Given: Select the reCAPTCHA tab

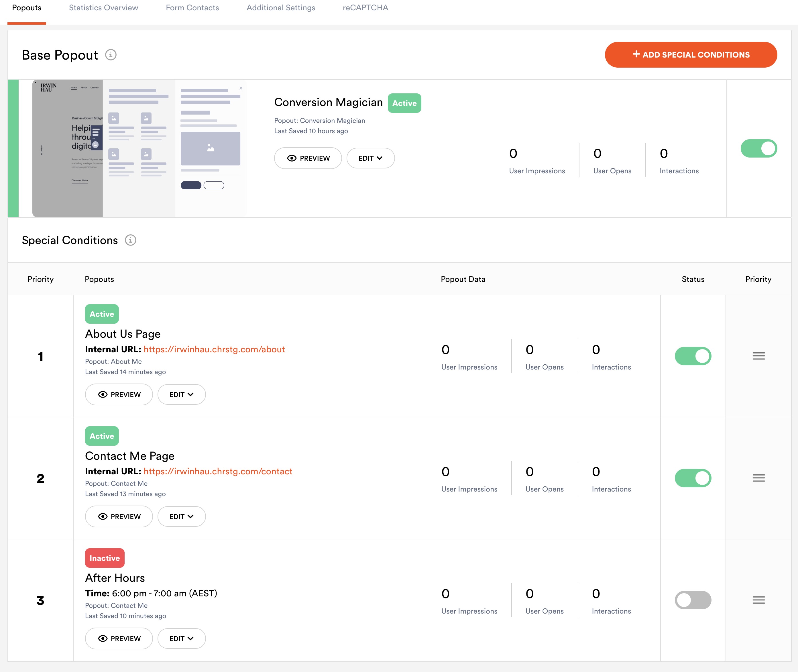Looking at the screenshot, I should click(x=365, y=8).
